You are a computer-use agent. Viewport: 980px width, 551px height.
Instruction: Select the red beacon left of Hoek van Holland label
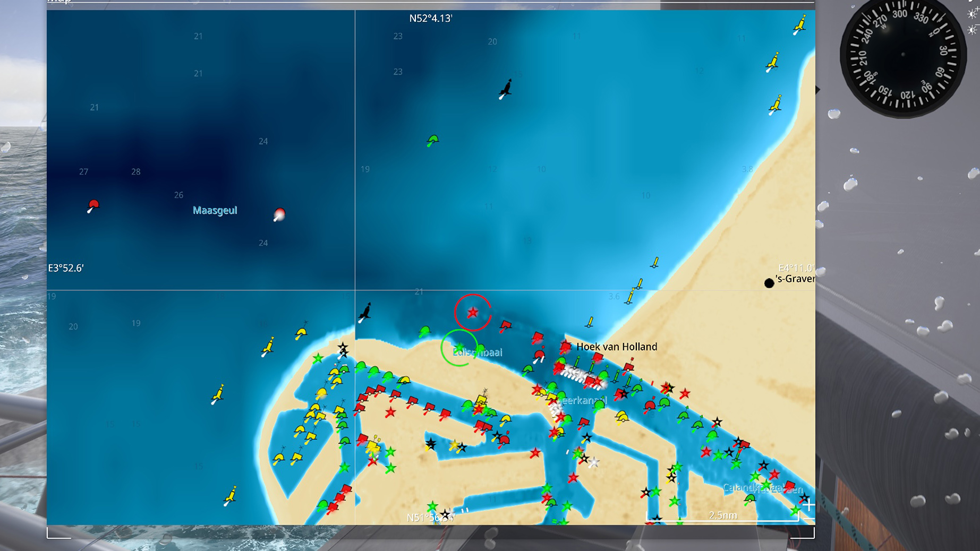pos(566,347)
